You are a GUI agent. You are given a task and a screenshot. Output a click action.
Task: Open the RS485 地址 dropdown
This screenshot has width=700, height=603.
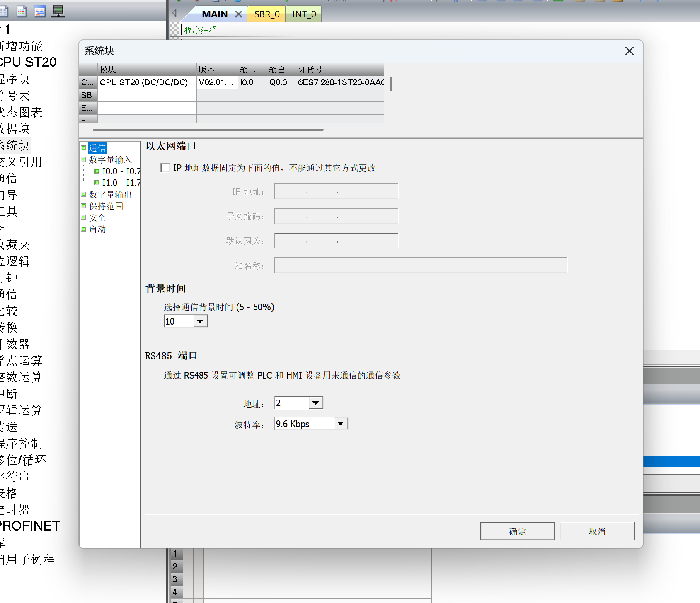(316, 403)
